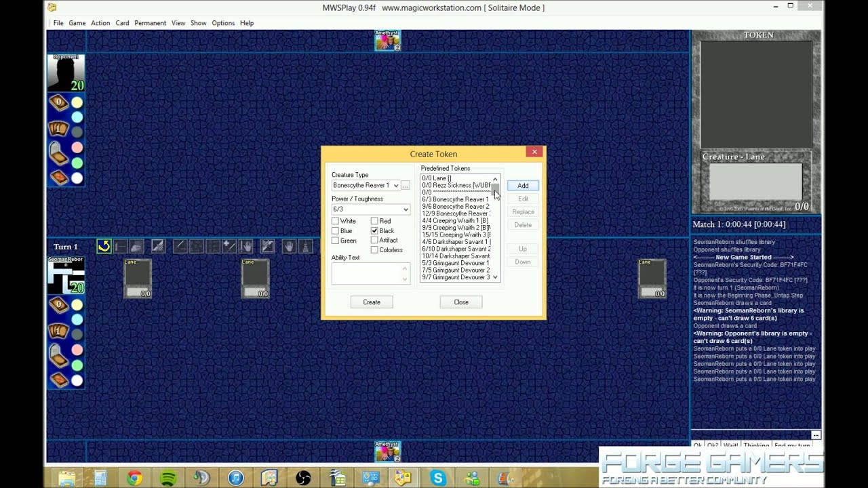Click the ellipsis button beside Creature Type
Screen dimensions: 868x488
pos(406,186)
